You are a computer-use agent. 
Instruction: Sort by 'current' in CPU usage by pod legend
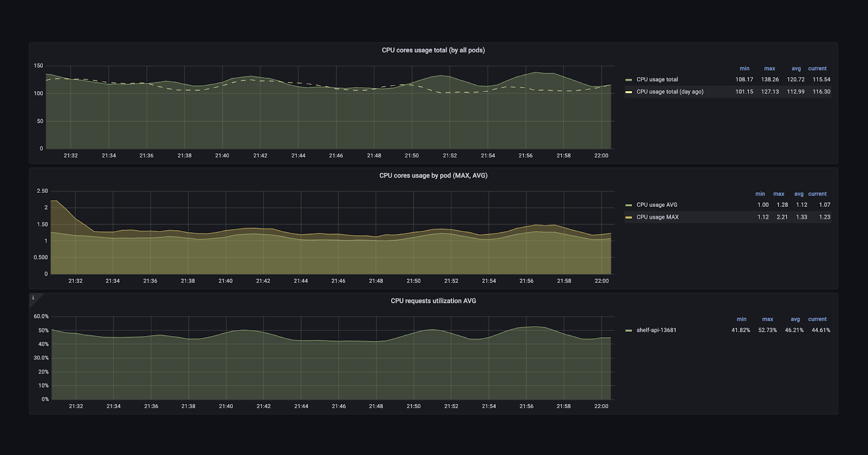[x=817, y=194]
